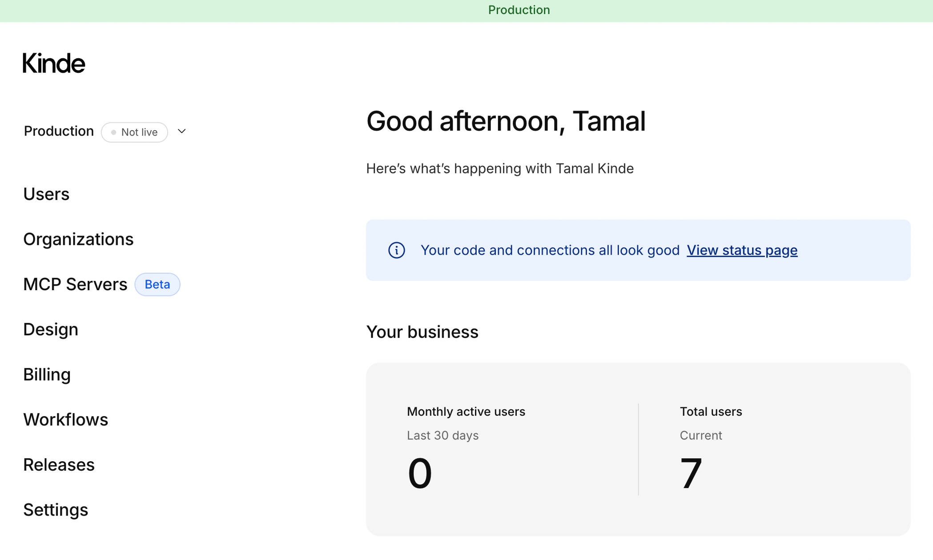Image resolution: width=933 pixels, height=560 pixels.
Task: Go to Settings
Action: 56,510
